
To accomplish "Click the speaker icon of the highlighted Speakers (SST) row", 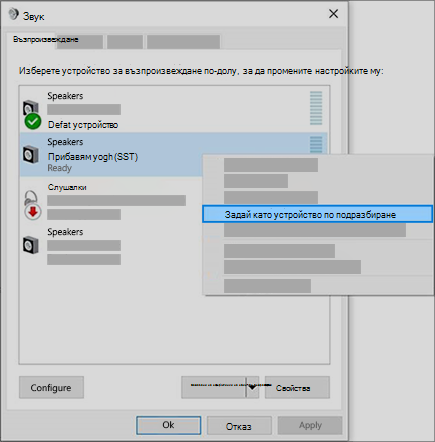I will [31, 154].
